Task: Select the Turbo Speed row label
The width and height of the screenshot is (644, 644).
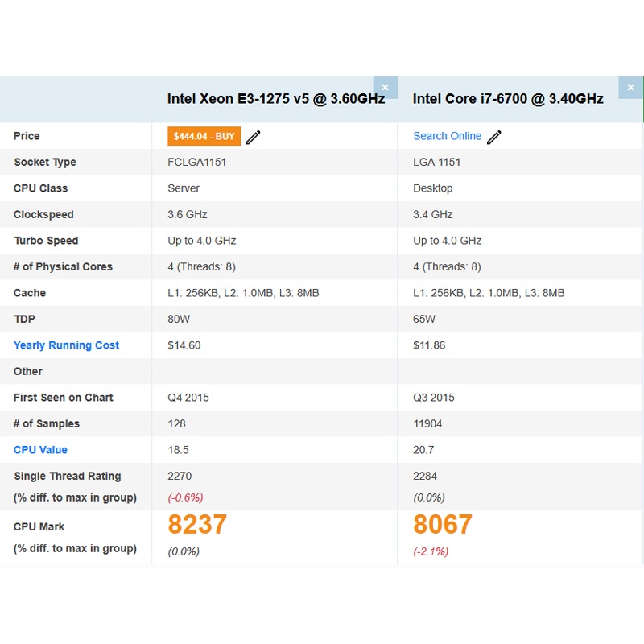Action: (46, 241)
